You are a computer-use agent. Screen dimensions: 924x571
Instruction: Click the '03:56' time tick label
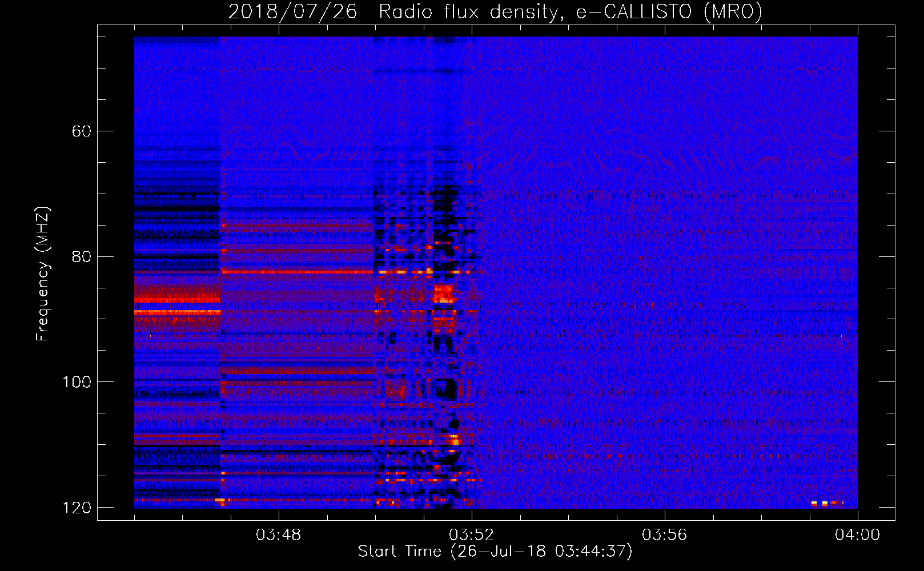[x=665, y=535]
